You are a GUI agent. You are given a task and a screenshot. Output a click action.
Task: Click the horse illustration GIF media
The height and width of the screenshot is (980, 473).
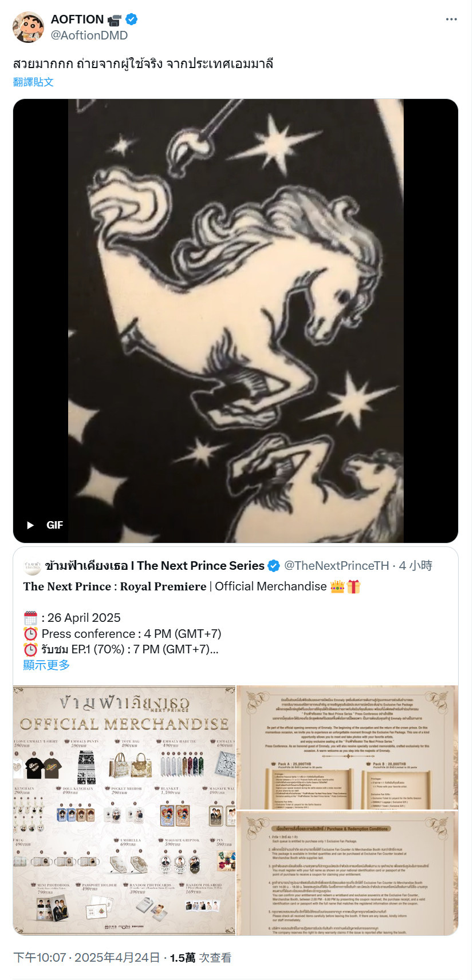point(235,321)
